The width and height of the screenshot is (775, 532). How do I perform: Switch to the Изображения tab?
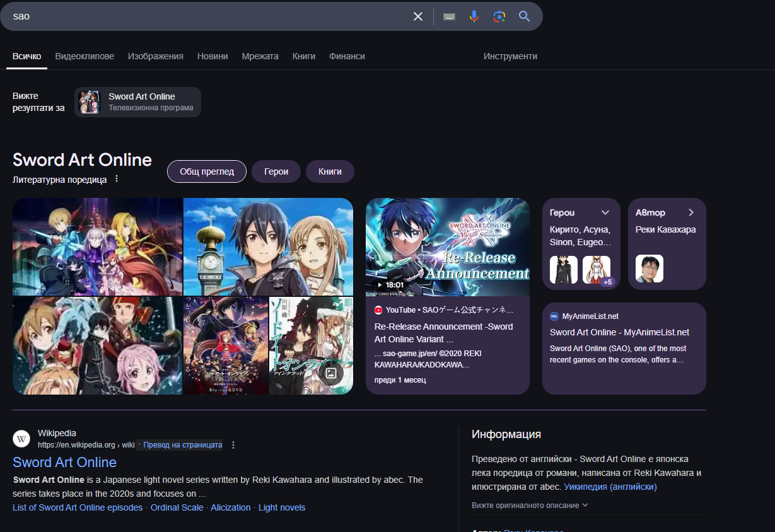[x=156, y=56]
